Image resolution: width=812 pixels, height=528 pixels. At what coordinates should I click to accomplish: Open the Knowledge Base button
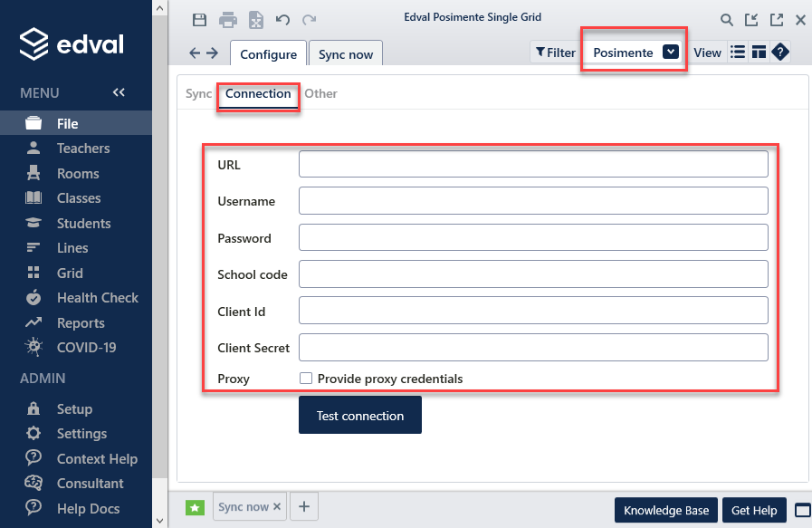[666, 511]
